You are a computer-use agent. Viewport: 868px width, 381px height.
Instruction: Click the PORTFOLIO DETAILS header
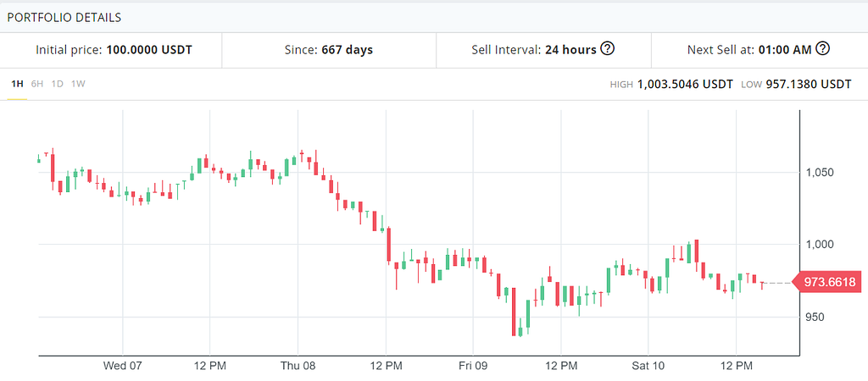point(64,17)
